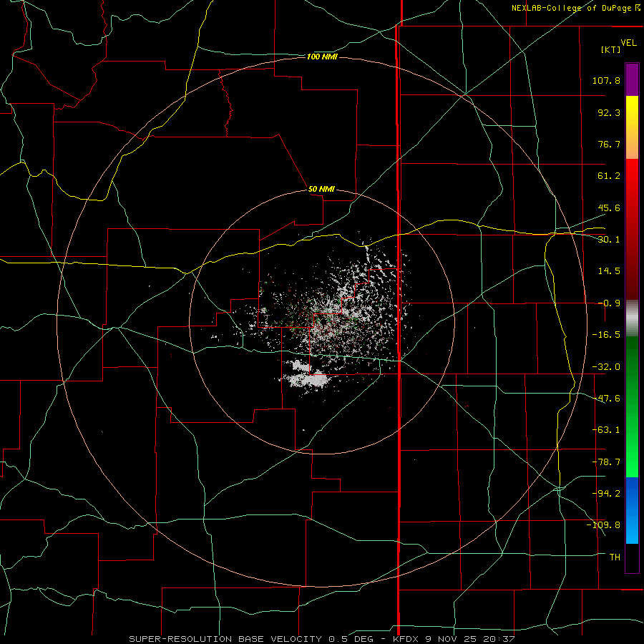Screen dimensions: 644x644
Task: Select the -94.2 velocity scale value
Action: click(x=606, y=494)
